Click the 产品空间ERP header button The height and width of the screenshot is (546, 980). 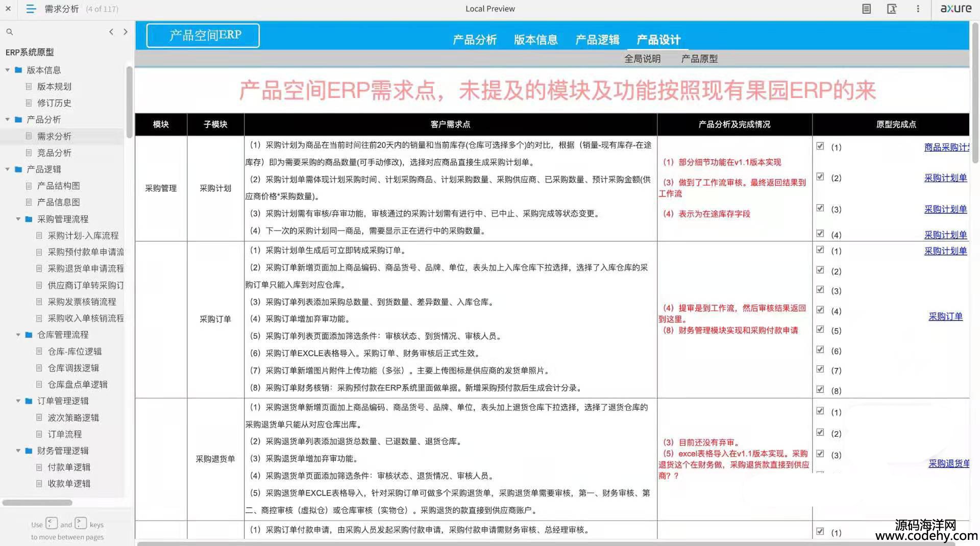[203, 36]
